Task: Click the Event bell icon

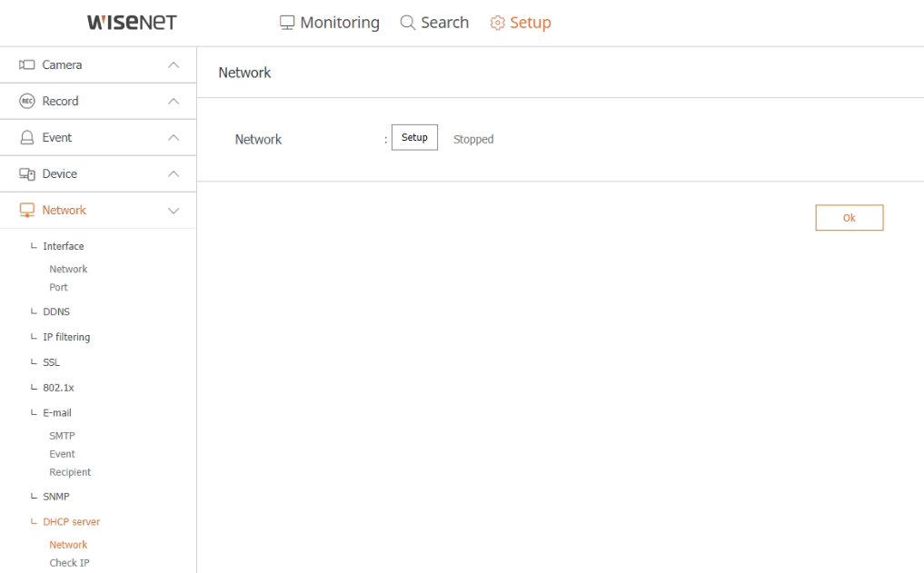Action: pyautogui.click(x=26, y=138)
